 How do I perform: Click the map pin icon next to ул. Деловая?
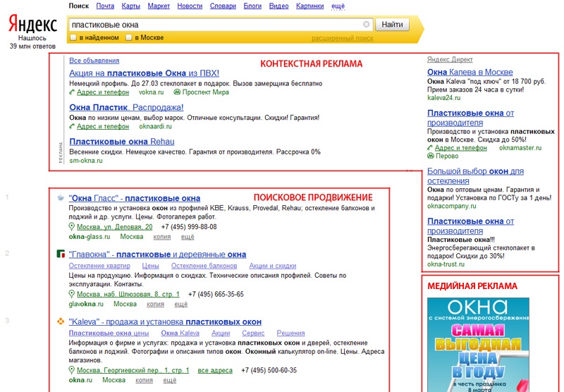[72, 227]
